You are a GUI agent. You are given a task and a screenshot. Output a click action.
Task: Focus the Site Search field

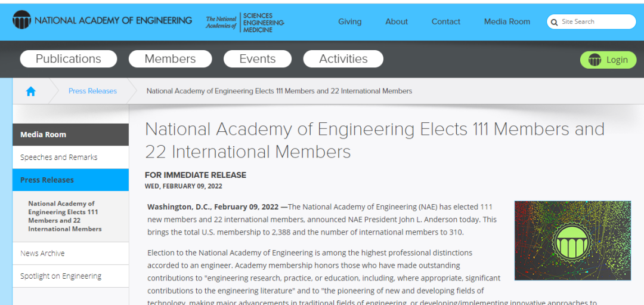click(591, 21)
